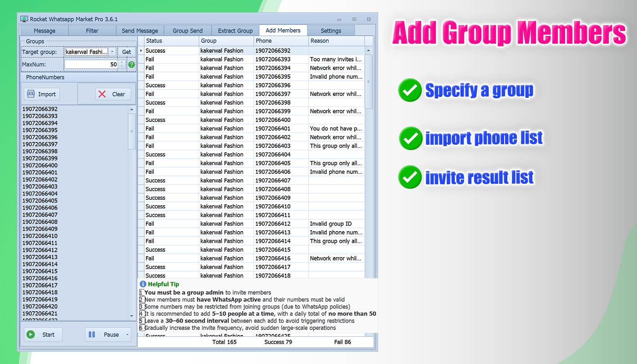Click the MaxNum spinner arrows

[121, 65]
